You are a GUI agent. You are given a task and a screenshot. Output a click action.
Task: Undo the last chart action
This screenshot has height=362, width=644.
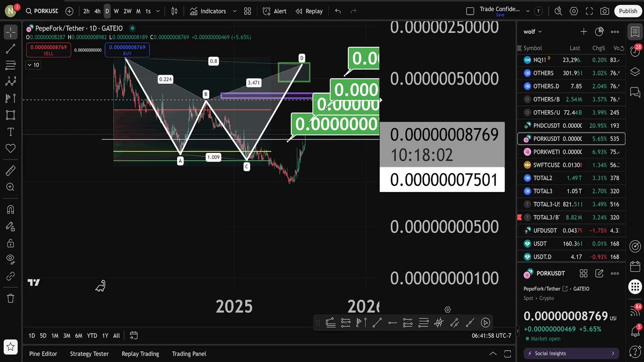coord(338,11)
